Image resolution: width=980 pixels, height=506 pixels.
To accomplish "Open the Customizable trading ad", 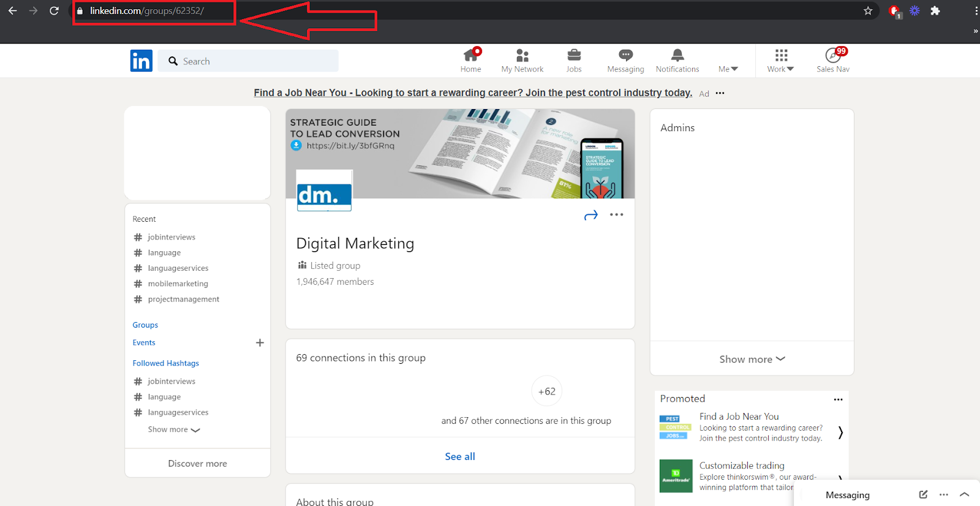I will (742, 466).
